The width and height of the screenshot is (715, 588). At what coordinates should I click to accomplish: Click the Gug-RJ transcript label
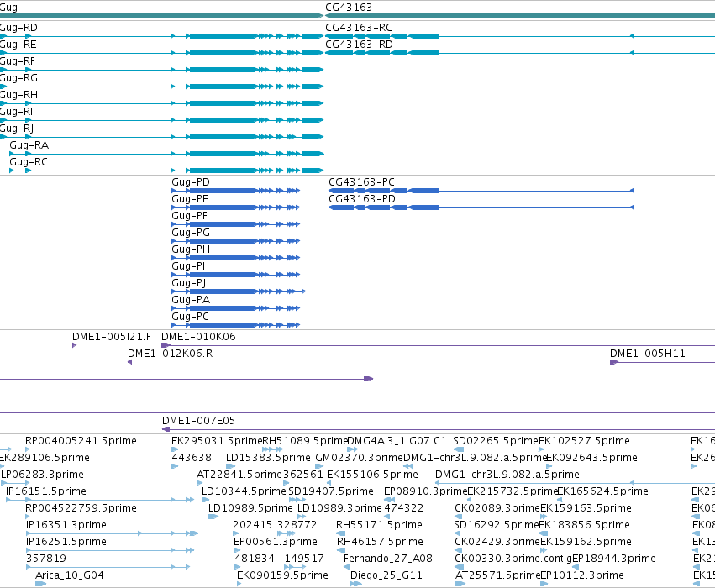coord(17,129)
